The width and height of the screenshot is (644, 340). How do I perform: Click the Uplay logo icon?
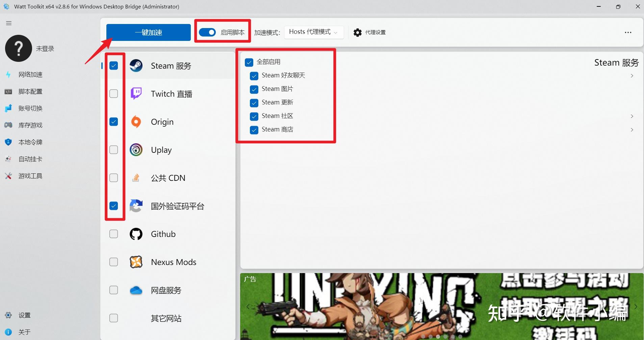[x=136, y=150]
